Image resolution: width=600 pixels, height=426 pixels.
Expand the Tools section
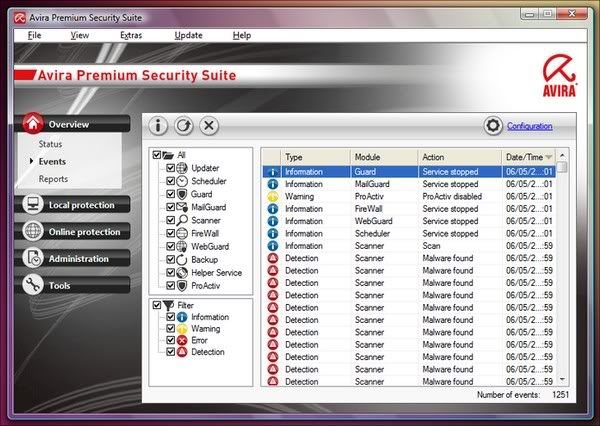[x=73, y=285]
